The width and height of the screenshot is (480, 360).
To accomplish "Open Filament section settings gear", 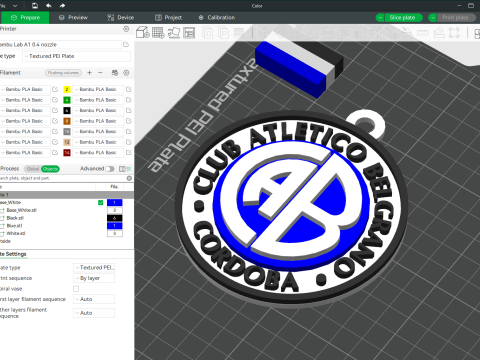I will [126, 73].
